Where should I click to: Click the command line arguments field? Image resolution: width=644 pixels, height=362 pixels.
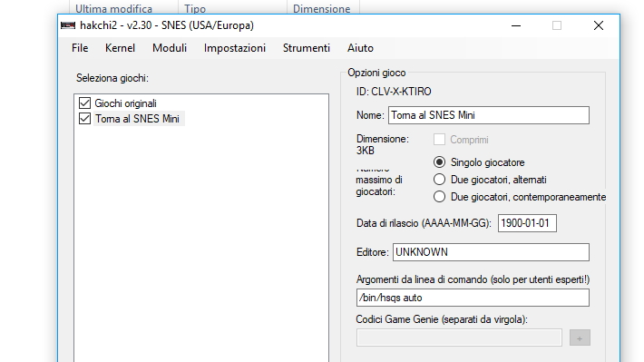tap(473, 298)
